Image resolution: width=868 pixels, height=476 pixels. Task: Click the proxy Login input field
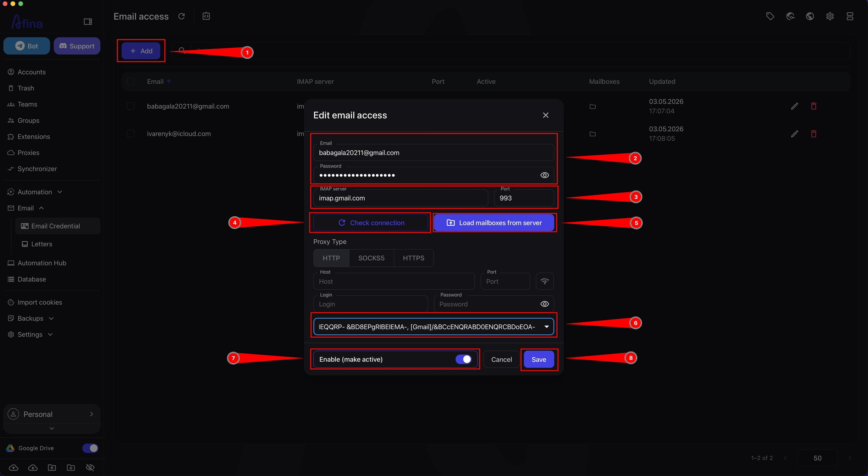click(x=371, y=304)
